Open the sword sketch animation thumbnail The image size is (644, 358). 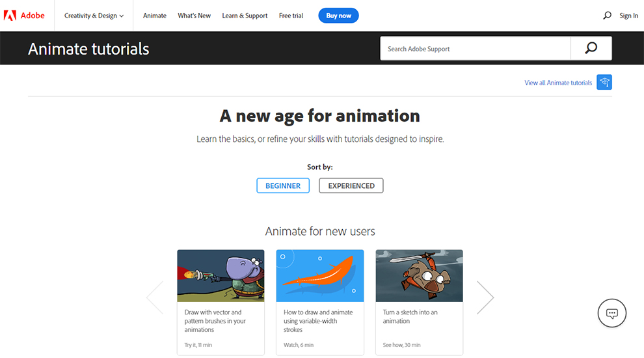(x=420, y=276)
